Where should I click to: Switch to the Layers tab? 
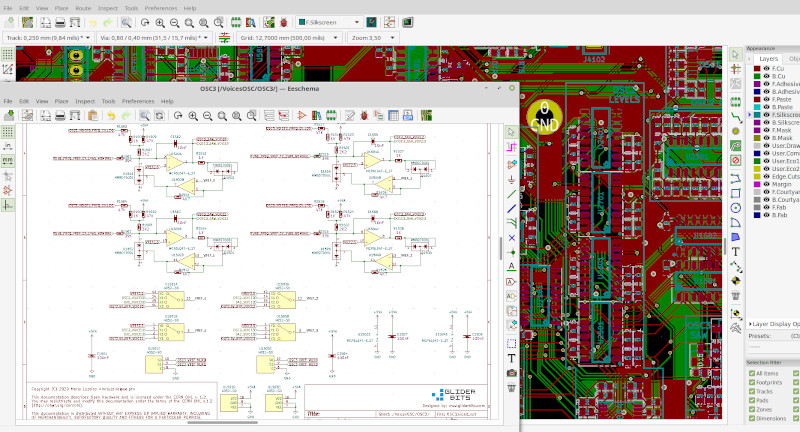click(768, 59)
